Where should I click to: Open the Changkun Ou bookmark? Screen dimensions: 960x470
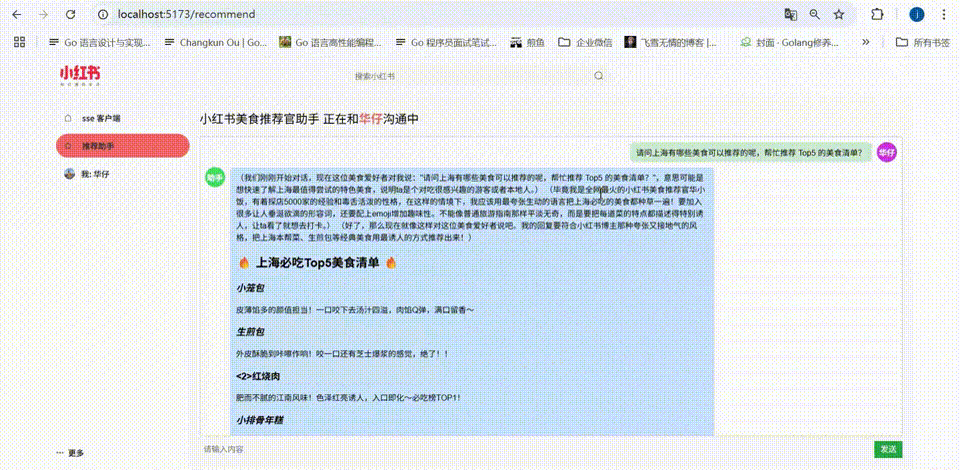coord(216,42)
